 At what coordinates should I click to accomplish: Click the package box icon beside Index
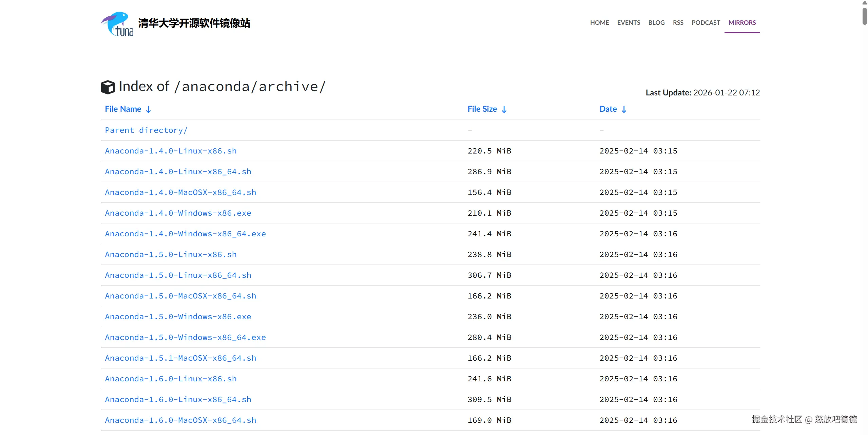pos(108,87)
